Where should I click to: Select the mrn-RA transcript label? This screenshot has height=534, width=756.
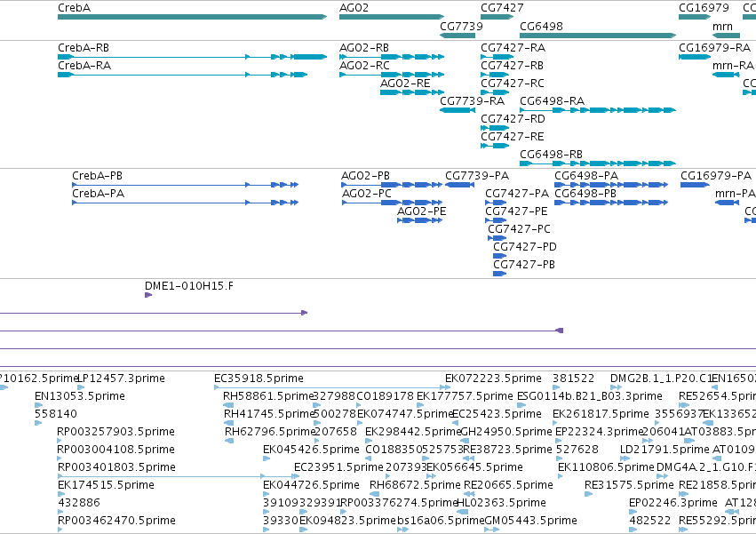tap(733, 66)
